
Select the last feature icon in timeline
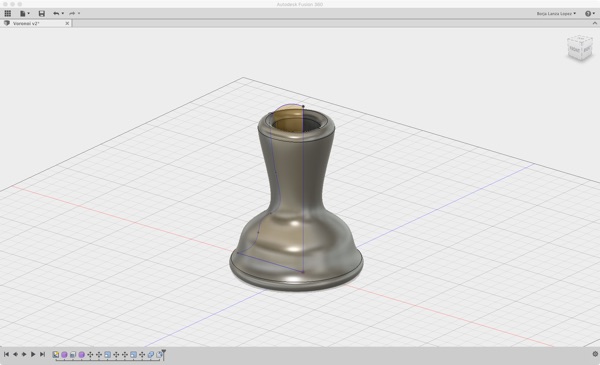point(159,355)
